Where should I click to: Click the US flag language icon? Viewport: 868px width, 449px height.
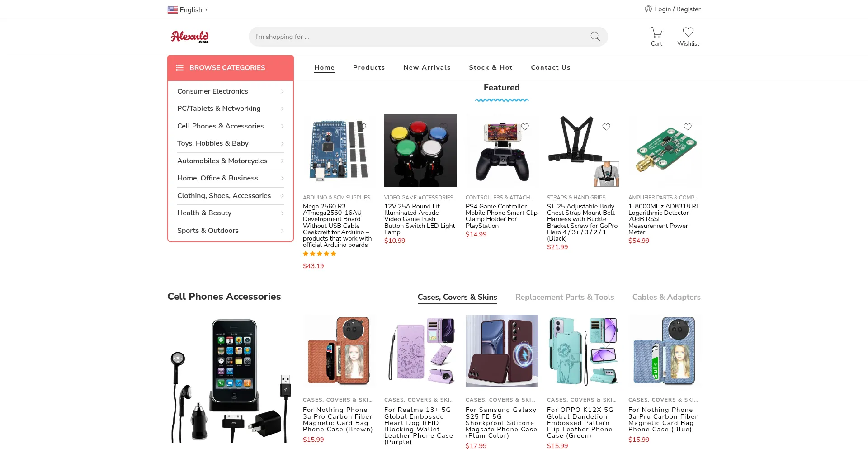point(173,10)
